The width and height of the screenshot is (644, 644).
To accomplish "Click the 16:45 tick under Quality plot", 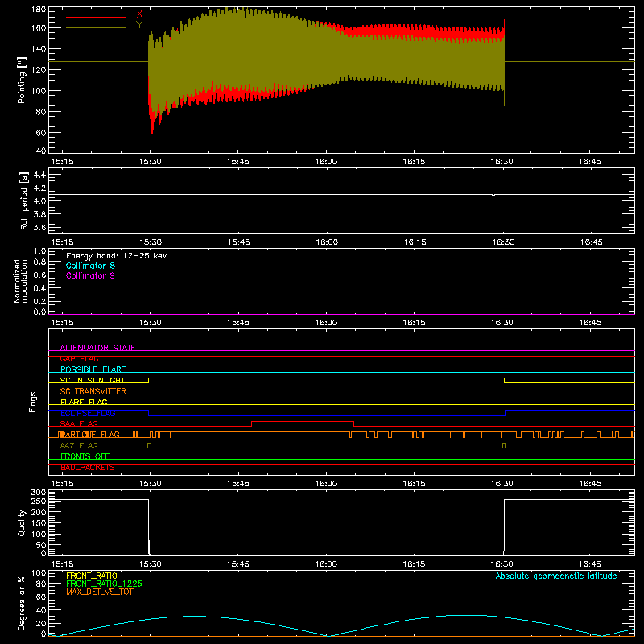I will 590,564.
